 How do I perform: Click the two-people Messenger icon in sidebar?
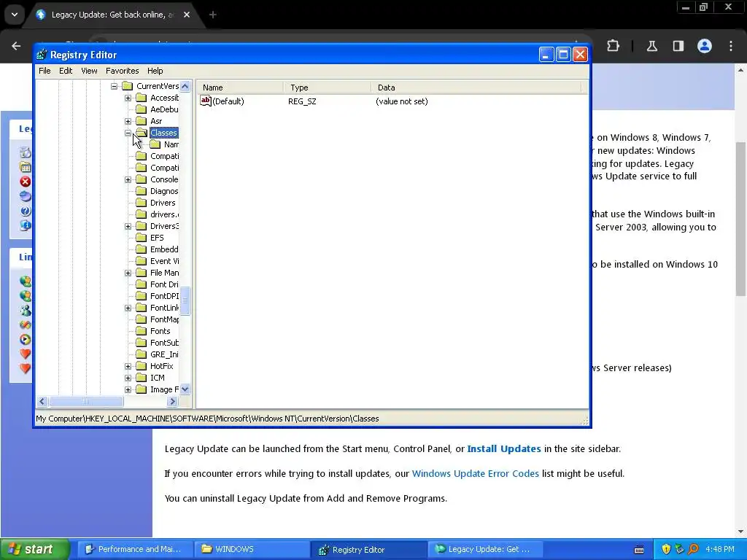tap(26, 311)
